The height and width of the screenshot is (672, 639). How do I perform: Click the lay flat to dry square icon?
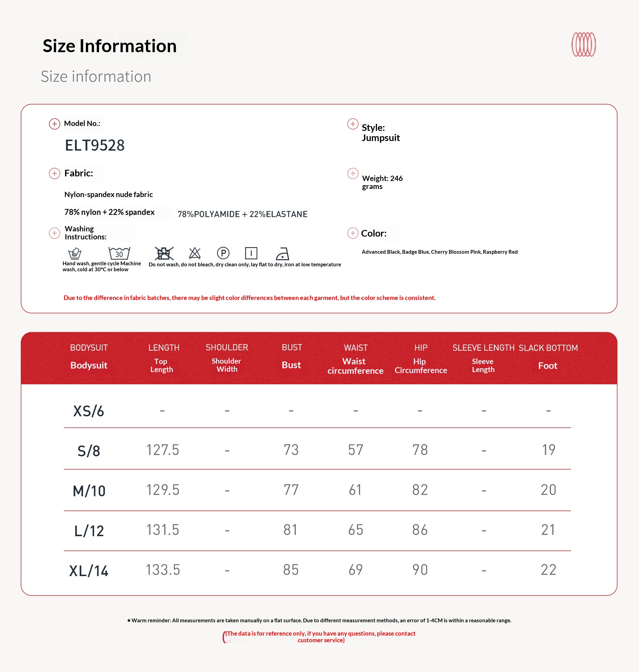point(251,253)
